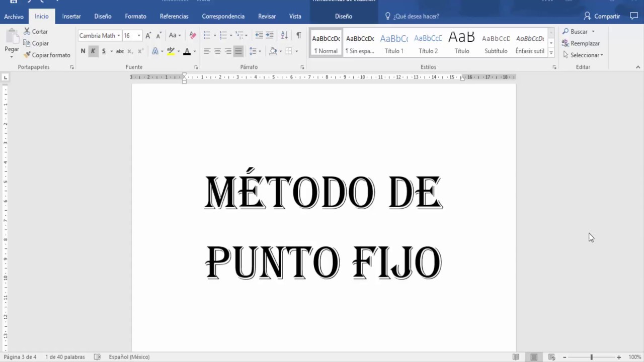Switch to the Formato tab
The height and width of the screenshot is (362, 644).
click(x=136, y=16)
